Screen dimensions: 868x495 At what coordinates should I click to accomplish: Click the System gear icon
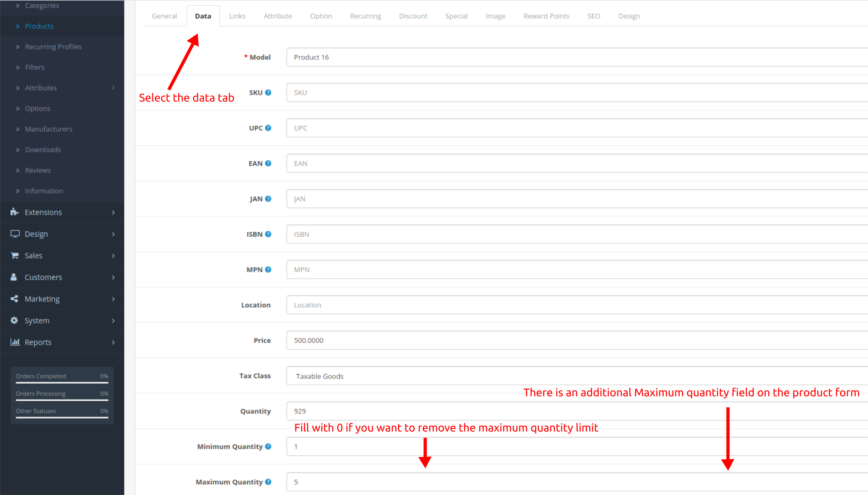click(14, 320)
